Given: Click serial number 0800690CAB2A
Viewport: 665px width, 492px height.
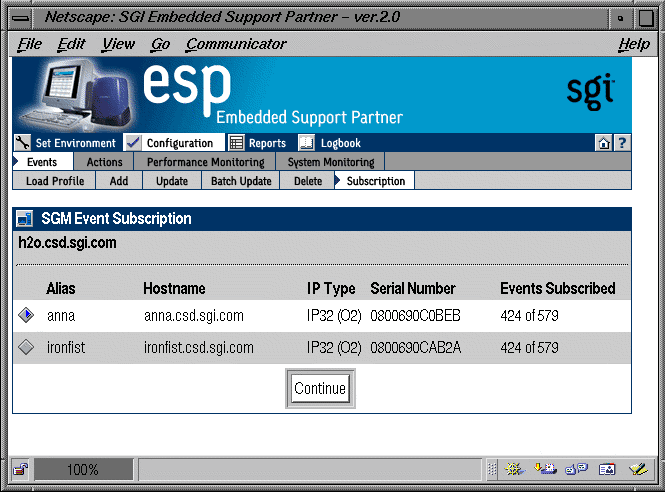Looking at the screenshot, I should pyautogui.click(x=415, y=348).
